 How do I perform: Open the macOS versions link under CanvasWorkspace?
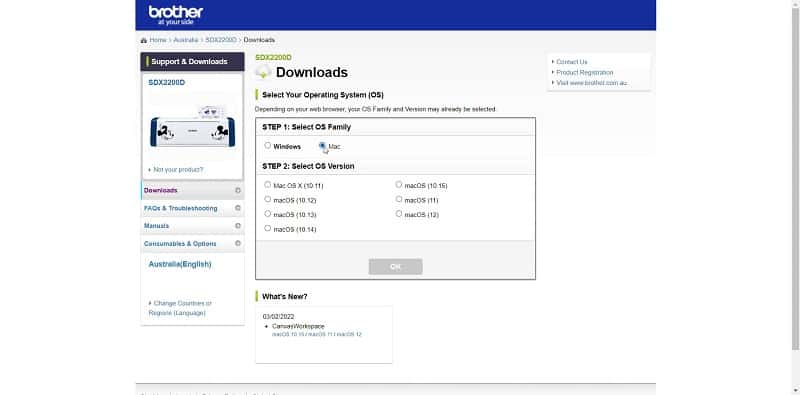(x=317, y=334)
